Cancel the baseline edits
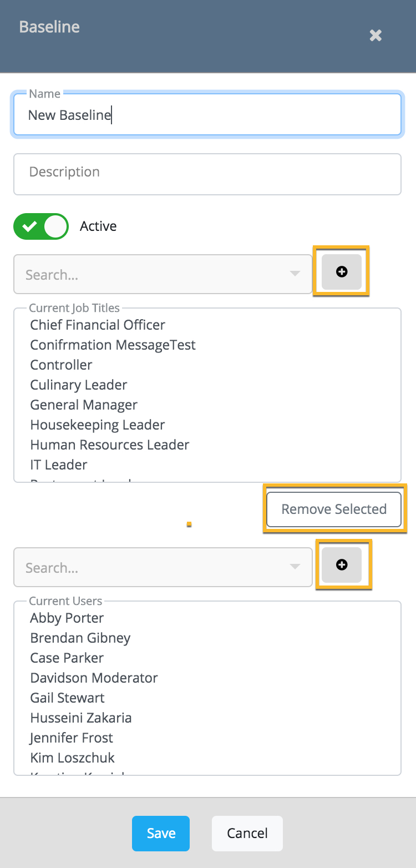 pos(247,833)
